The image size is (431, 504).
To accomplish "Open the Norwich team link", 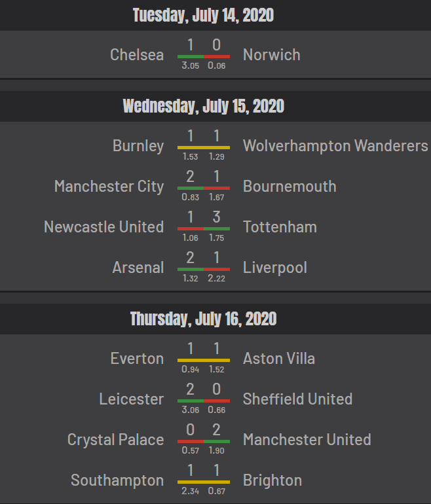I will [x=271, y=54].
